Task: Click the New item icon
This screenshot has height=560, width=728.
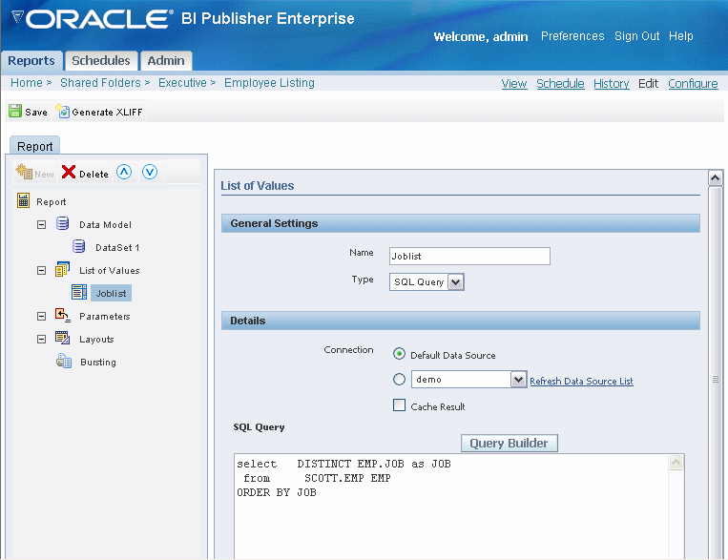Action: click(24, 172)
